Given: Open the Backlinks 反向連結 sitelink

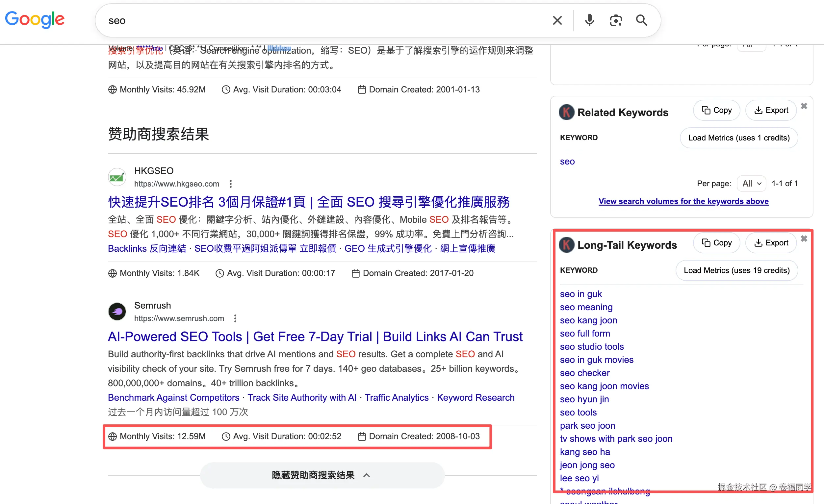Looking at the screenshot, I should (147, 249).
